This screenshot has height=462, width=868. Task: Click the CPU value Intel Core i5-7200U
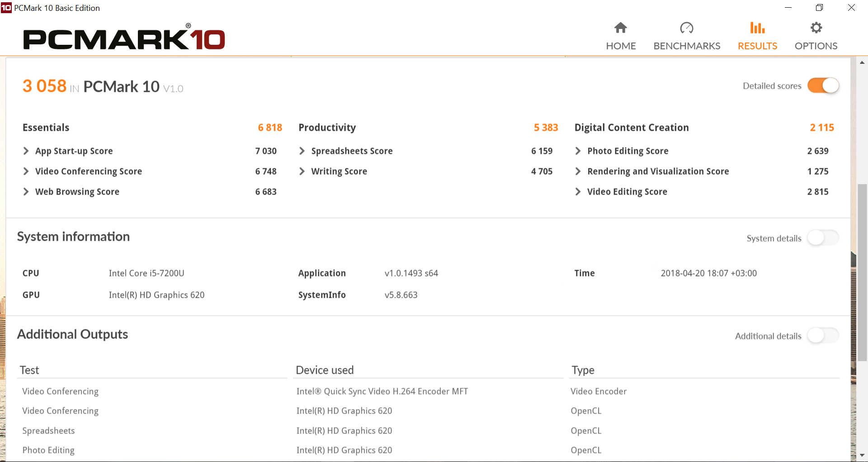point(146,273)
